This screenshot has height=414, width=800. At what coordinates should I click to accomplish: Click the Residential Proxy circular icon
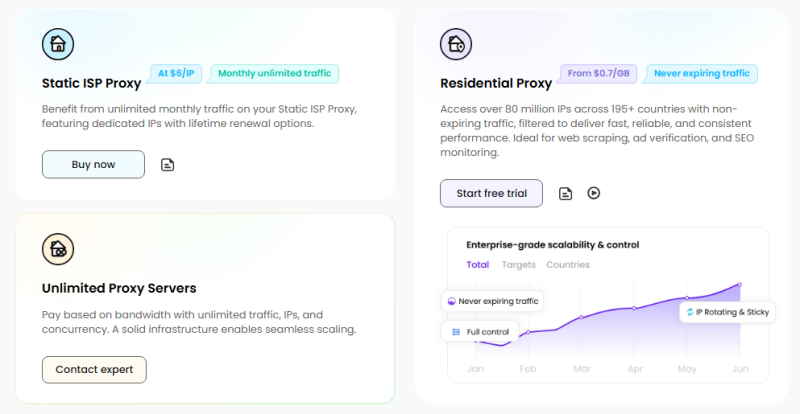[x=456, y=44]
